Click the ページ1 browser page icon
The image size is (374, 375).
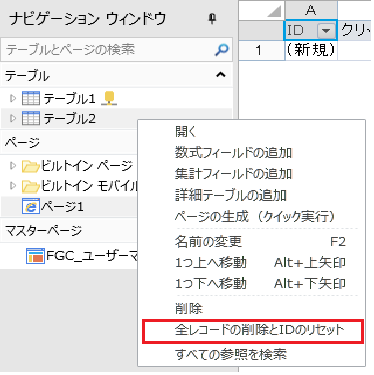coord(31,206)
